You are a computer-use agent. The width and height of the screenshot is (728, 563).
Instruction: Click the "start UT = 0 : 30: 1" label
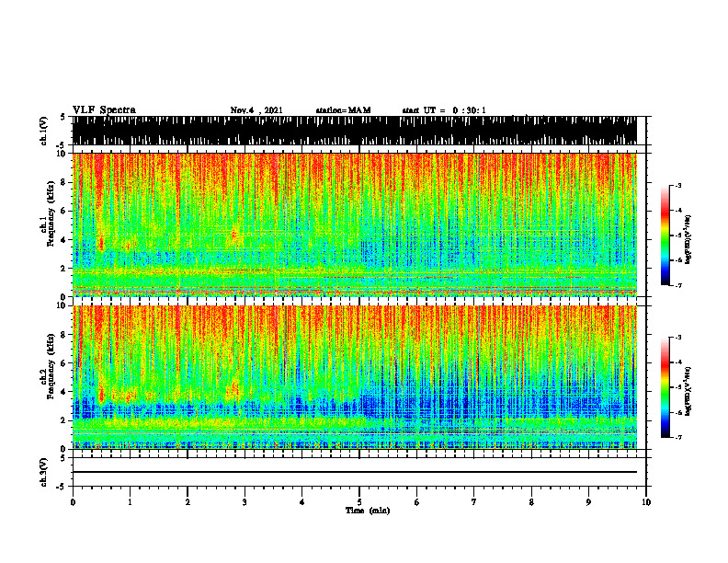[x=444, y=110]
